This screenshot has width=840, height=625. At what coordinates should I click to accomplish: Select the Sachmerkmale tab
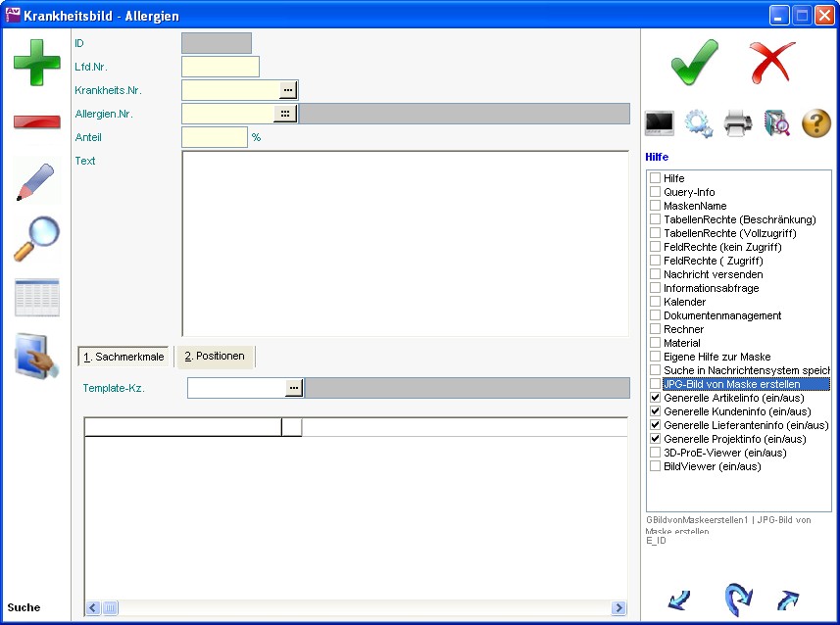click(124, 357)
